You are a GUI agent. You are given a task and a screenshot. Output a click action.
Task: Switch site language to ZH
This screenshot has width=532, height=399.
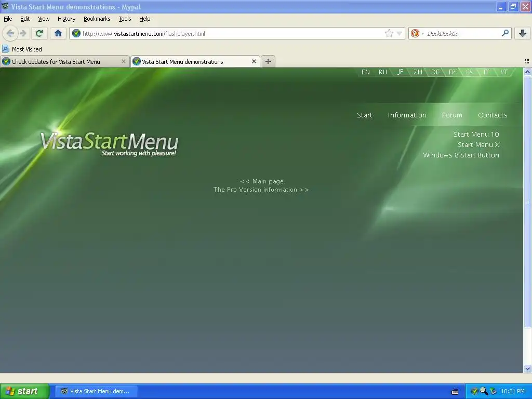[x=418, y=72]
